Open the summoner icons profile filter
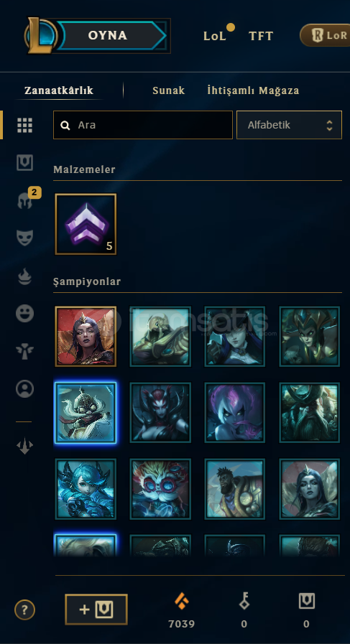Image resolution: width=350 pixels, height=644 pixels. click(24, 388)
